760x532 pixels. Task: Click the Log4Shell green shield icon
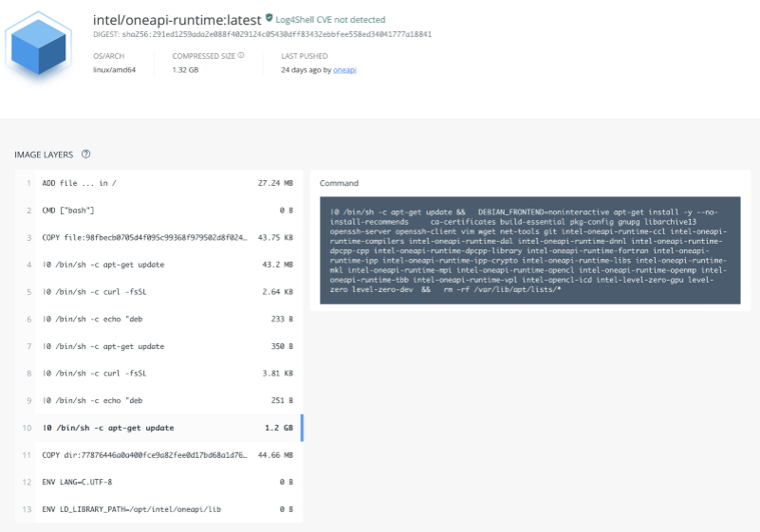coord(269,18)
